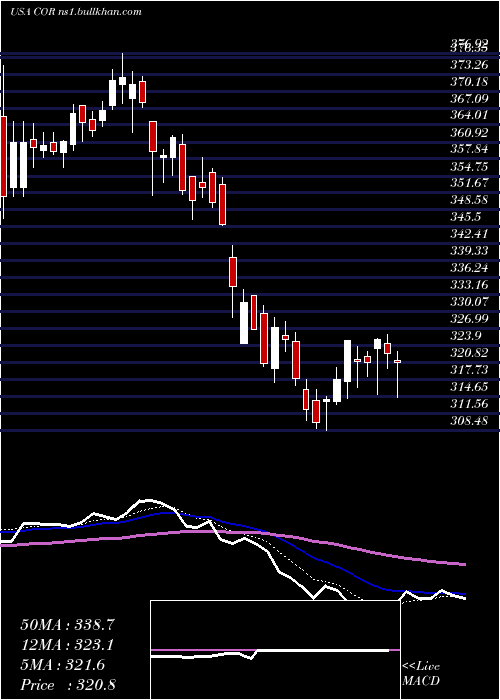
Task: Click the 333.16 price level label
Action: [x=469, y=284]
